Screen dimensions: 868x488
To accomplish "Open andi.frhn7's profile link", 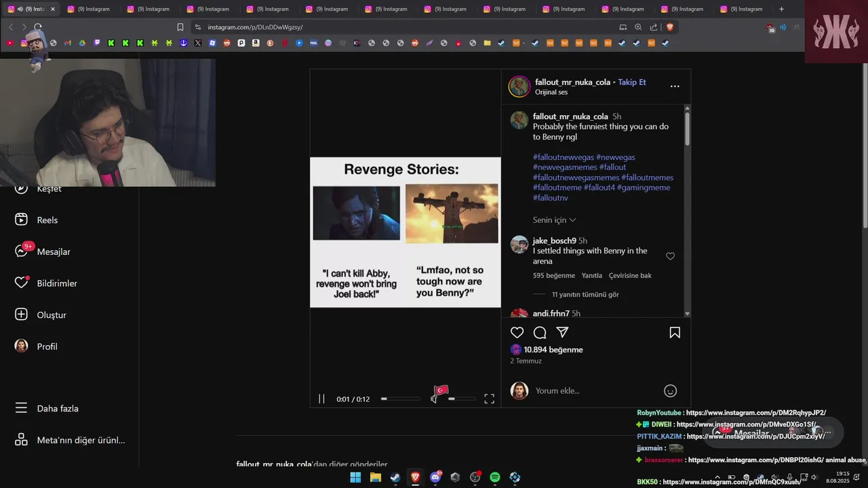I will pos(551,314).
